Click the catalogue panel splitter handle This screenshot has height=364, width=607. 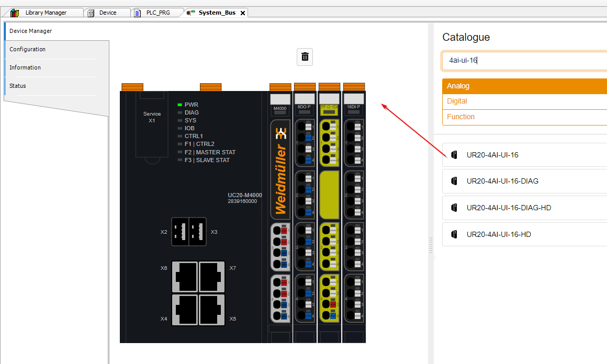point(431,245)
